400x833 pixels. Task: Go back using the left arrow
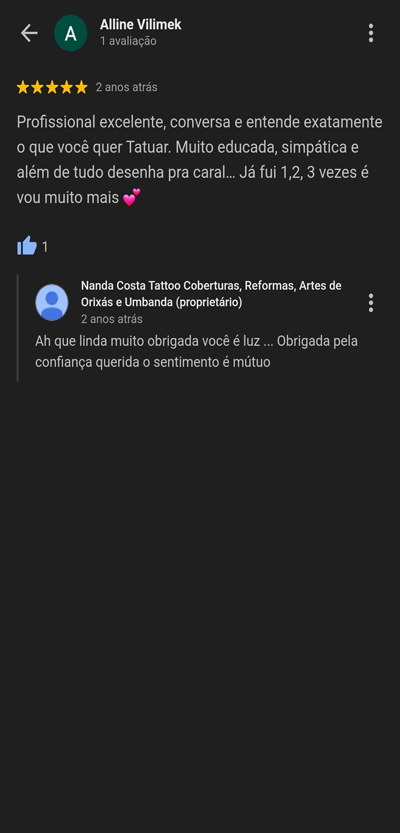29,33
